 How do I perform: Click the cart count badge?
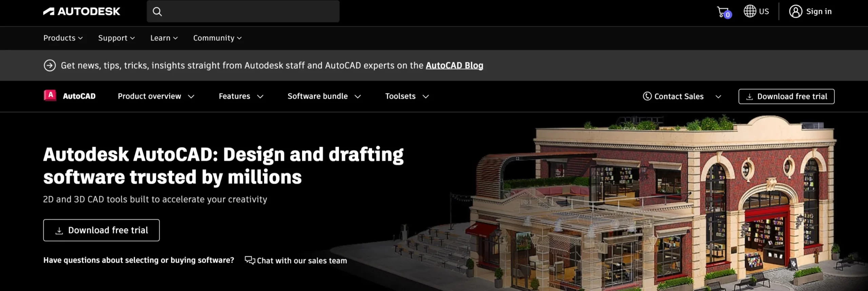tap(728, 15)
